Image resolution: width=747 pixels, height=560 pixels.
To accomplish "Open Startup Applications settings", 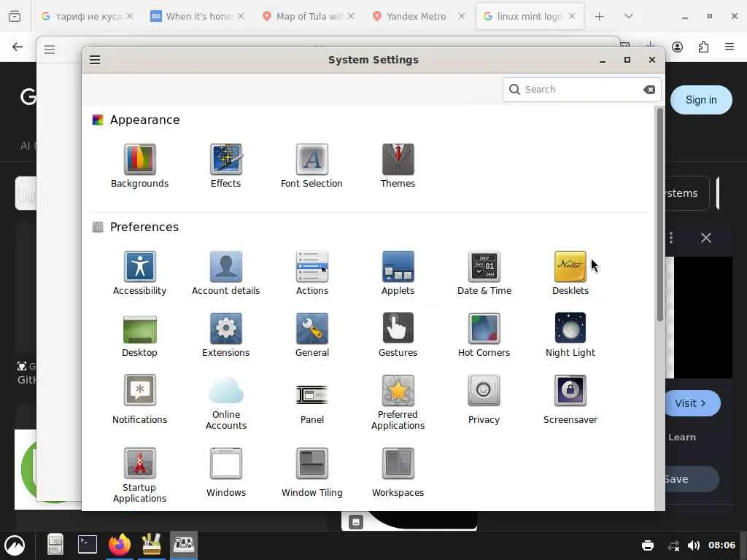I will (x=139, y=475).
